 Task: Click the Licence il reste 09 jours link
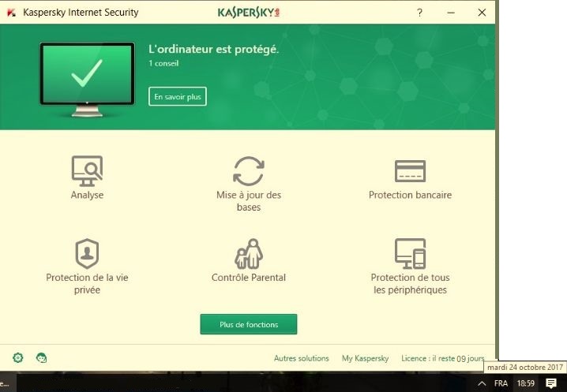click(442, 358)
